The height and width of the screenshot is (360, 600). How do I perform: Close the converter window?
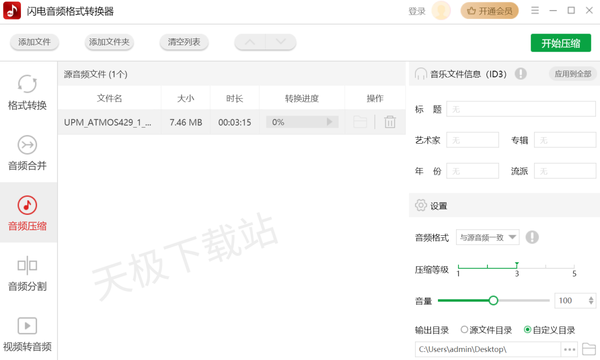click(x=589, y=10)
